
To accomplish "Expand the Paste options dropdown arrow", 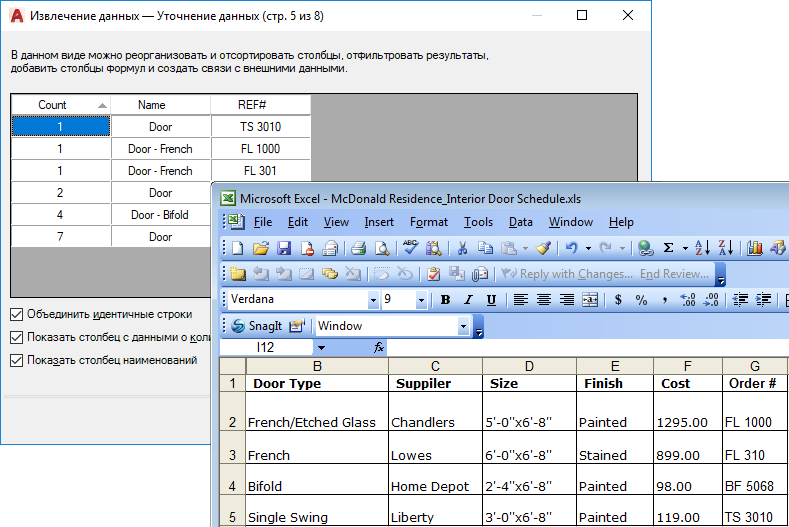I will (525, 248).
